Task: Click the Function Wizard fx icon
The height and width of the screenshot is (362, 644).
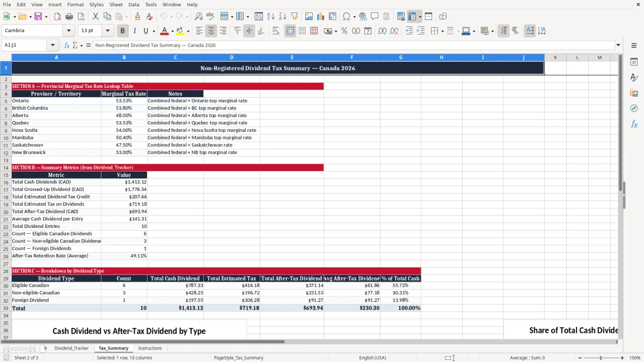Action: pos(67,46)
